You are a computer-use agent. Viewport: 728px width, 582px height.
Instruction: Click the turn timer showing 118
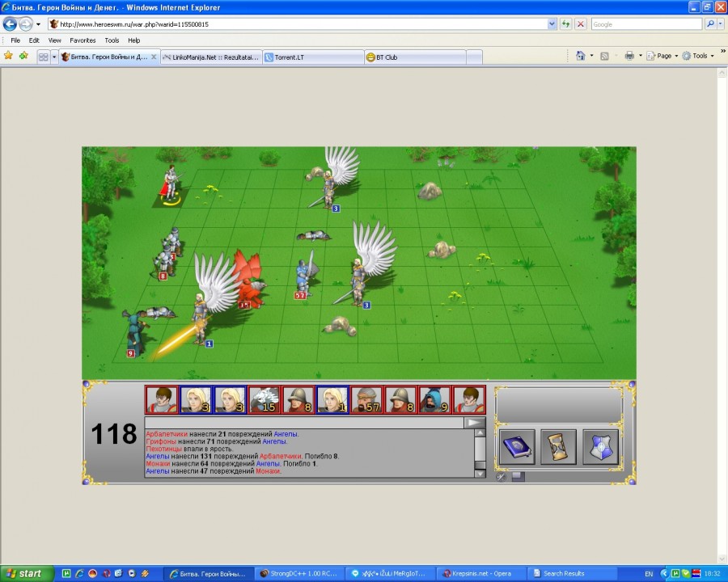114,434
